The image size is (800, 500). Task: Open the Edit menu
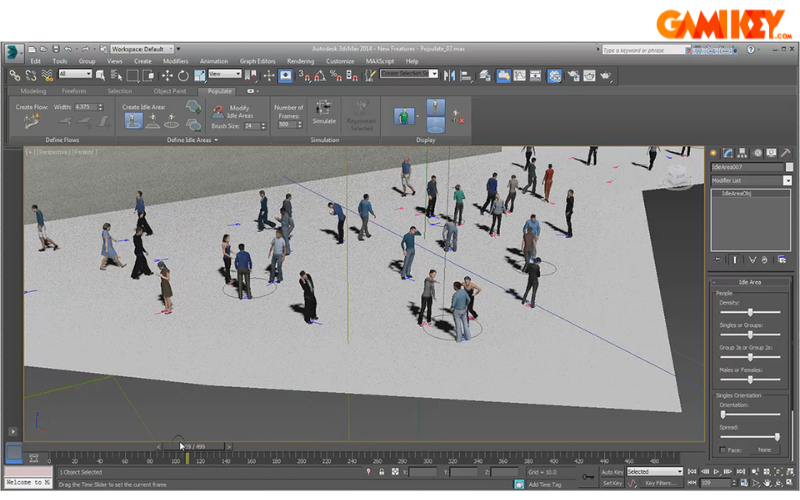tap(35, 61)
